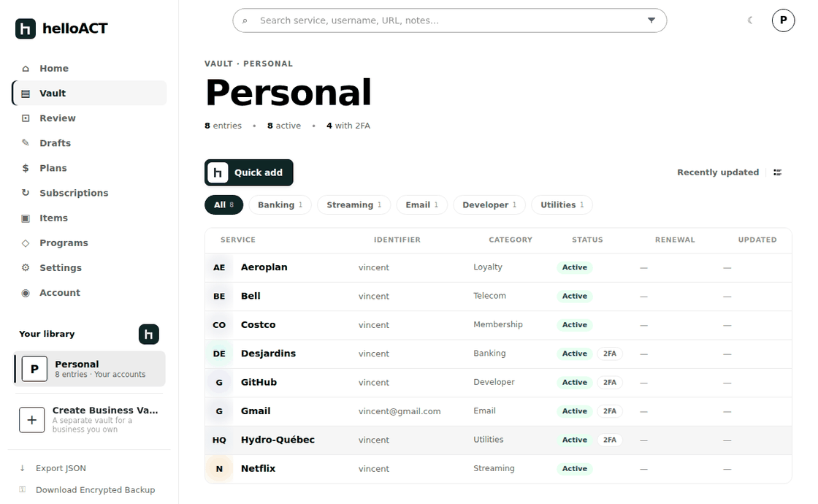Click the G avatar for Gmail
Screen dimensions: 818x504
(219, 411)
